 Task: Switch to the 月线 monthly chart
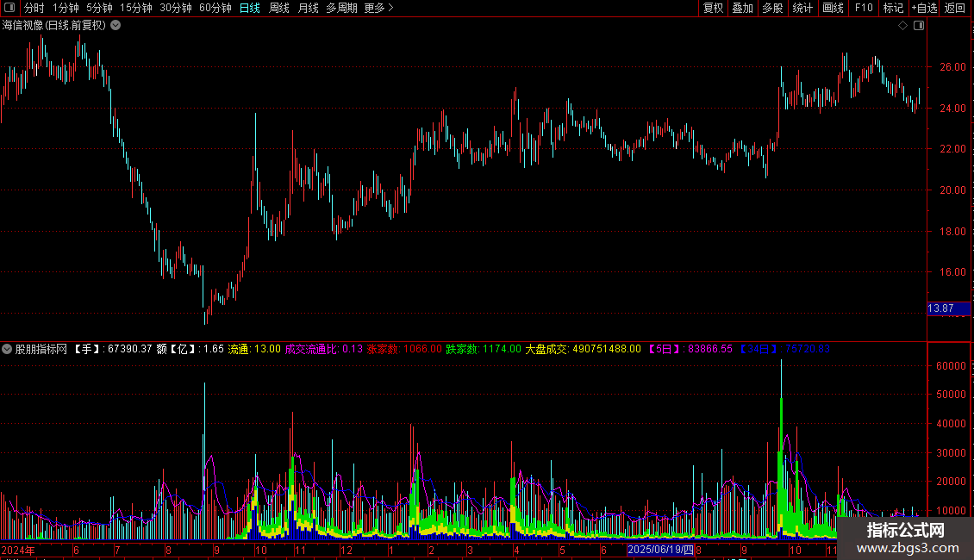click(308, 8)
